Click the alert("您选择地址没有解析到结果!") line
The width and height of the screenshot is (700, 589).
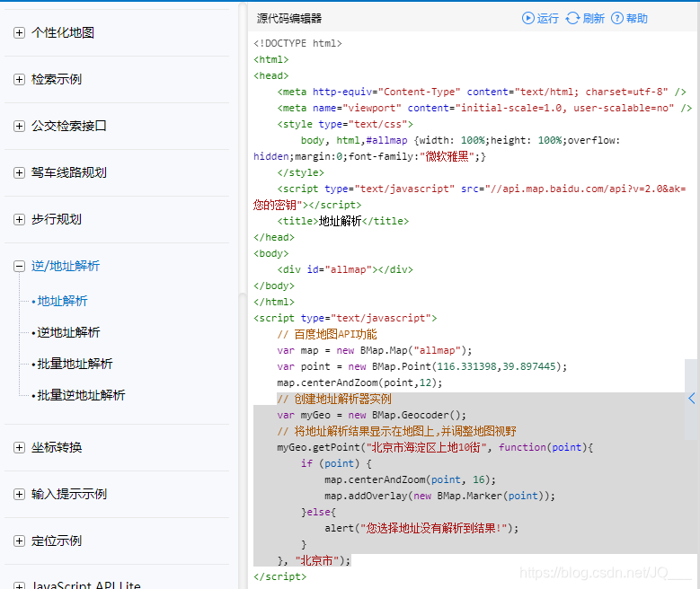pyautogui.click(x=421, y=528)
